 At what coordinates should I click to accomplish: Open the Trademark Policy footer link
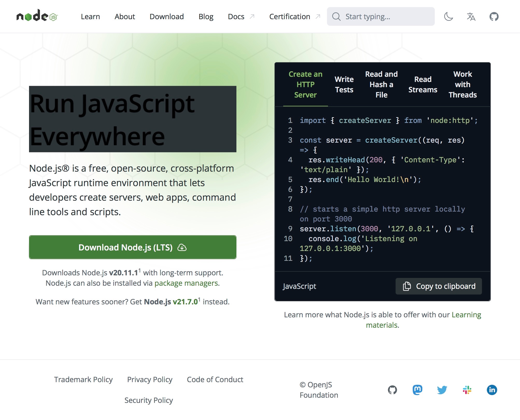[83, 379]
